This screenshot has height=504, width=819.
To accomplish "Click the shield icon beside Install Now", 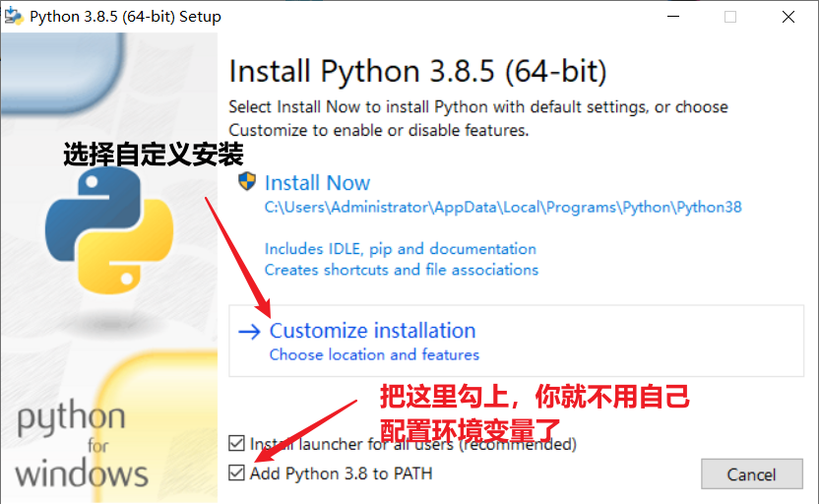I will pos(247,182).
